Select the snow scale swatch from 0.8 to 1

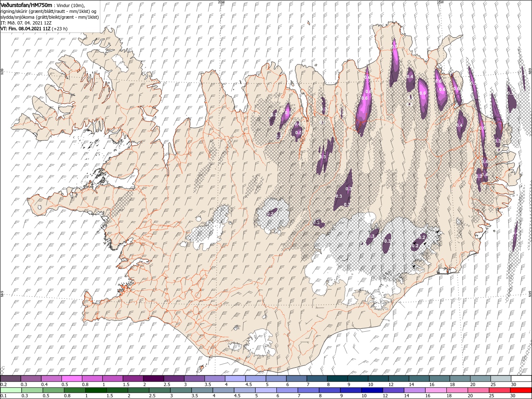(92, 379)
